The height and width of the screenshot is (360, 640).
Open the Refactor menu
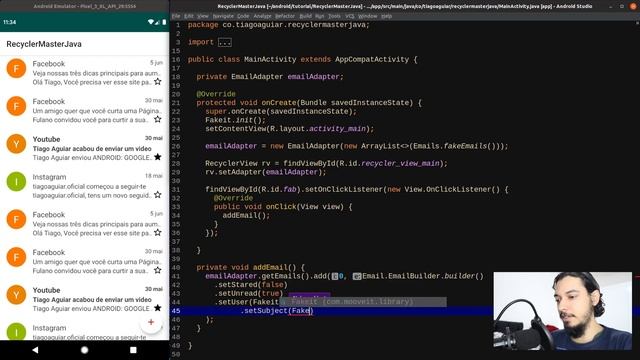point(285,16)
